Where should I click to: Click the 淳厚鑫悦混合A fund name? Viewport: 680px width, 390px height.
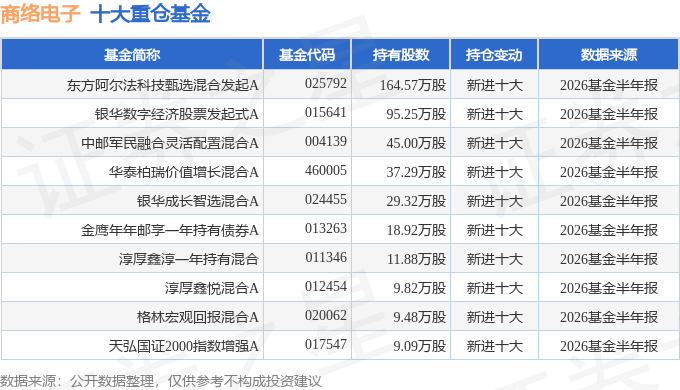(x=212, y=288)
